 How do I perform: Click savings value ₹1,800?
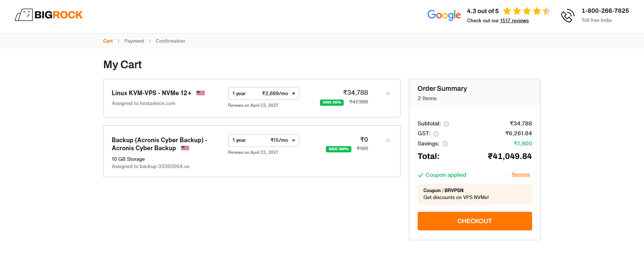(523, 144)
